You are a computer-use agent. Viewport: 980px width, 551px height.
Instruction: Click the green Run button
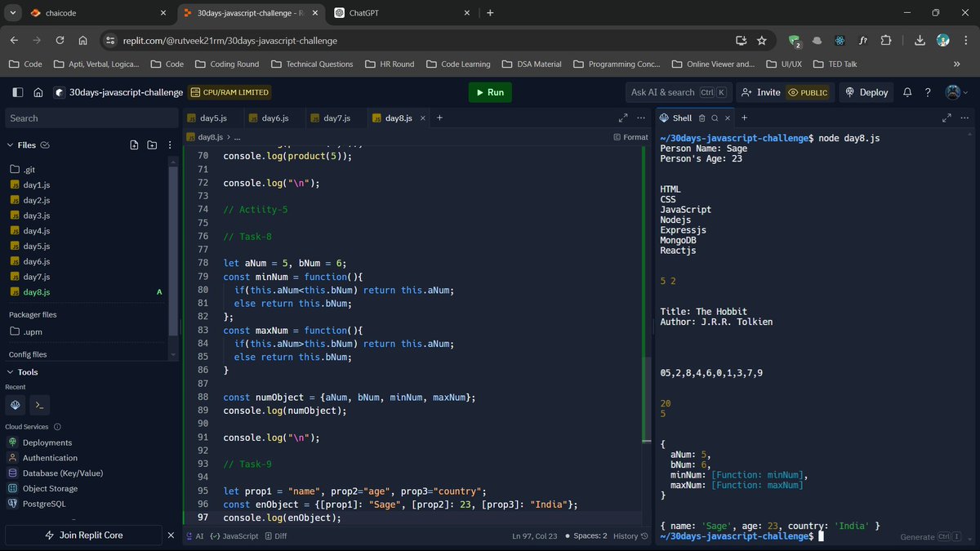pos(490,92)
